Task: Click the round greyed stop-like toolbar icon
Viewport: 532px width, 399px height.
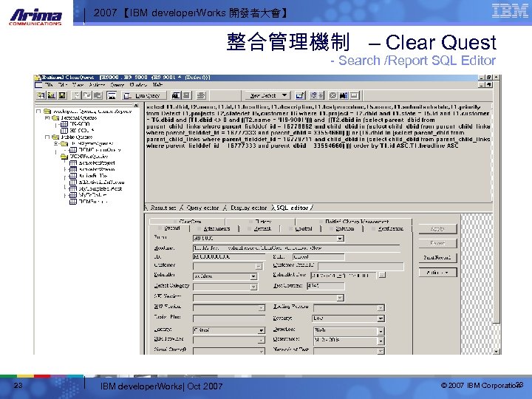Action: [x=333, y=95]
